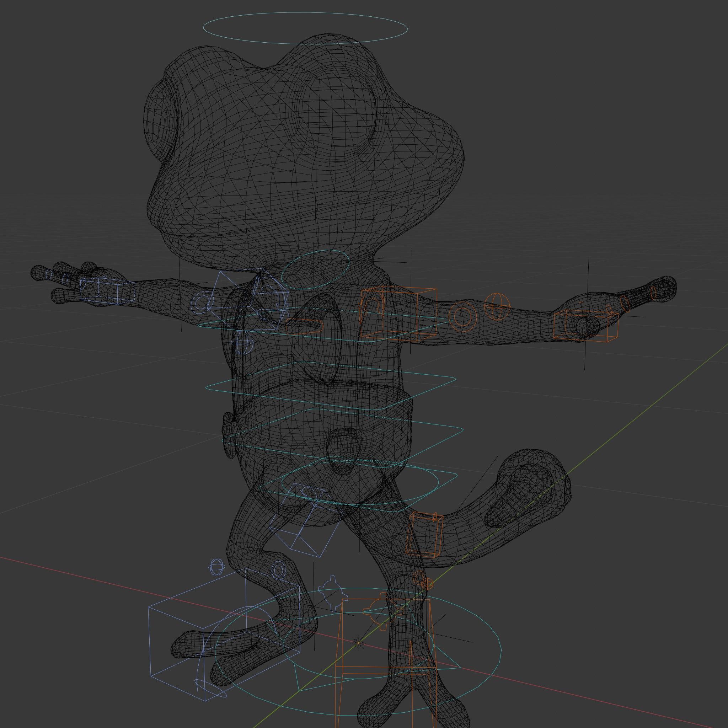Screen dimensions: 728x728
Task: Select the orange cube control at the wrist
Action: click(x=586, y=326)
